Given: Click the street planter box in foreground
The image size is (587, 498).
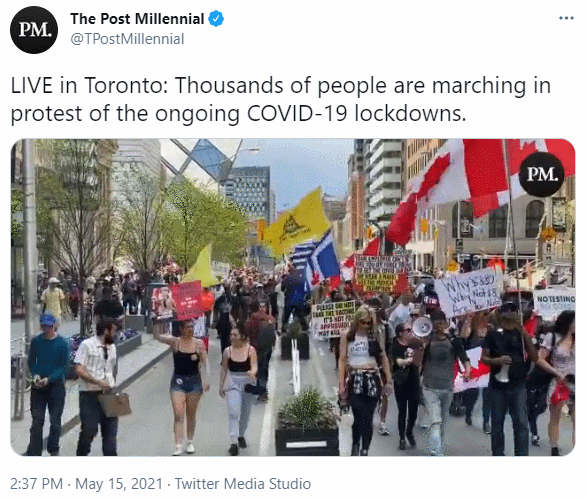Looking at the screenshot, I should [307, 422].
